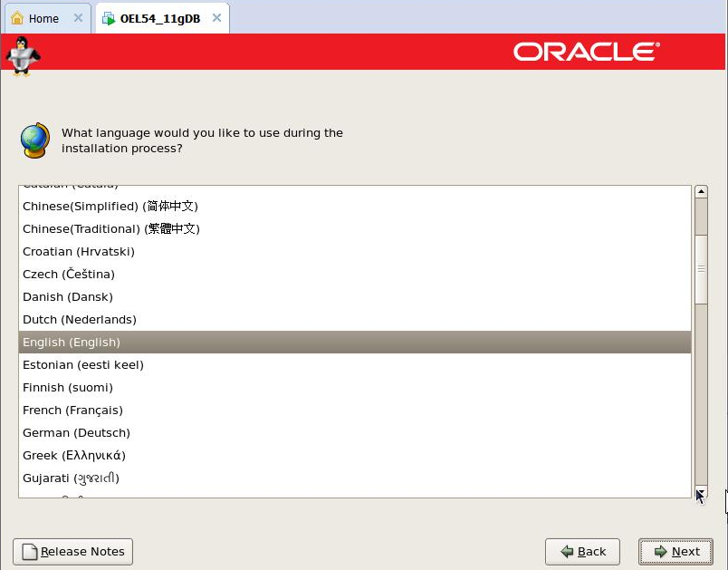The width and height of the screenshot is (728, 570).
Task: Click the scrollbar up arrow
Action: 701,191
